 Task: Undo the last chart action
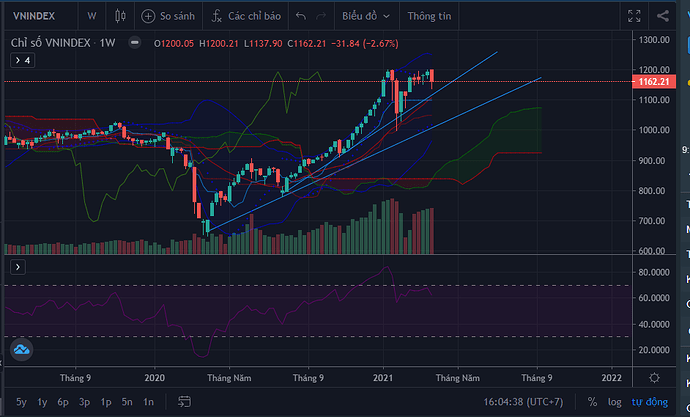pyautogui.click(x=301, y=16)
